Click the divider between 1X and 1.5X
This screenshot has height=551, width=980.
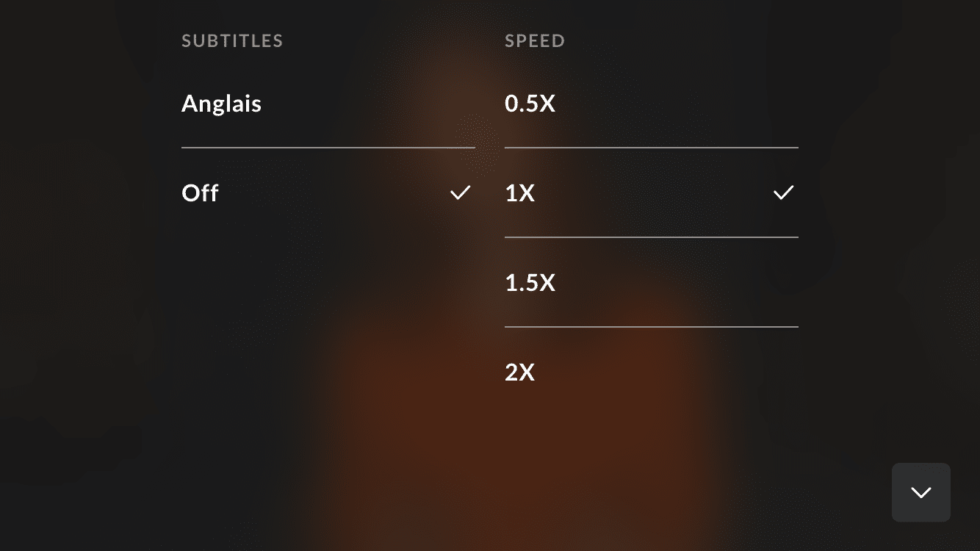pos(651,237)
